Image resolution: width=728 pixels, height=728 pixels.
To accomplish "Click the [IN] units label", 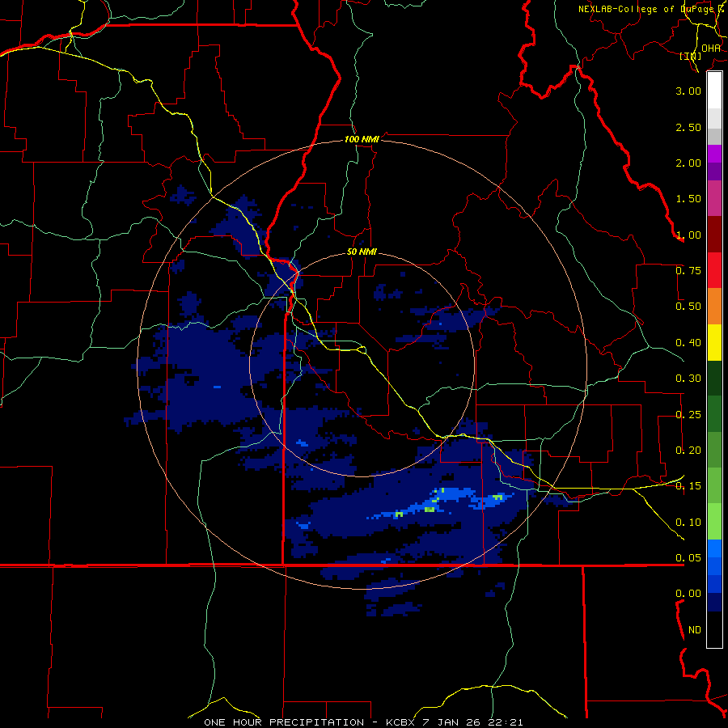I will coord(691,56).
